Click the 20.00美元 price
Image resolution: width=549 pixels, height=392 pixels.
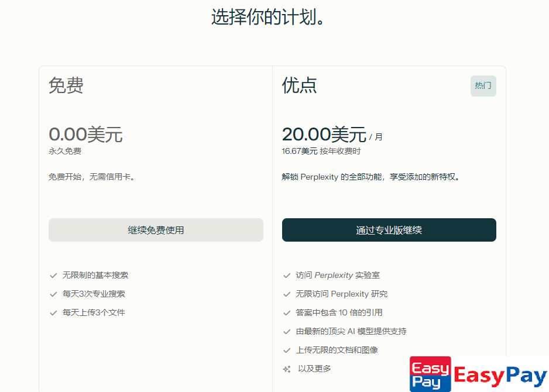click(324, 135)
